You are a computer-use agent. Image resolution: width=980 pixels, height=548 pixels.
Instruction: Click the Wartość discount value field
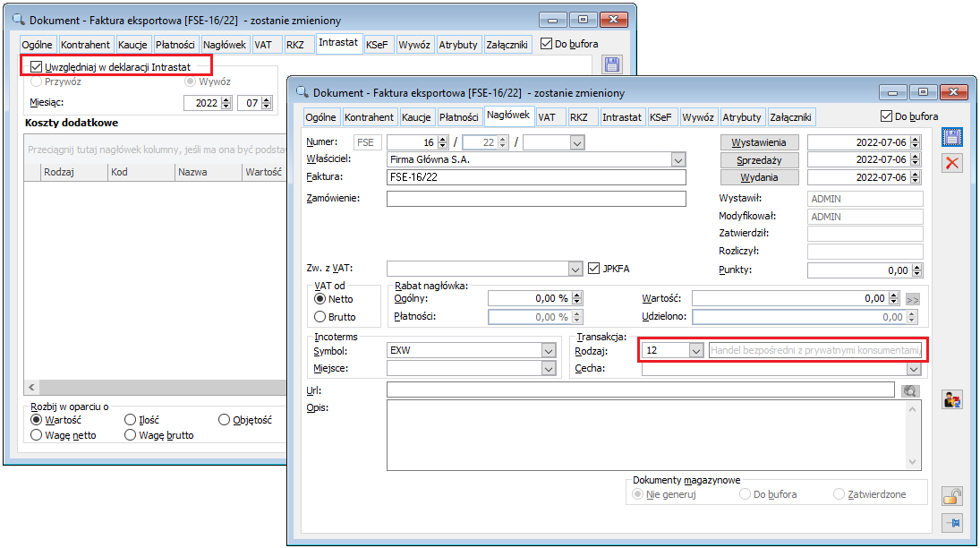pos(790,299)
